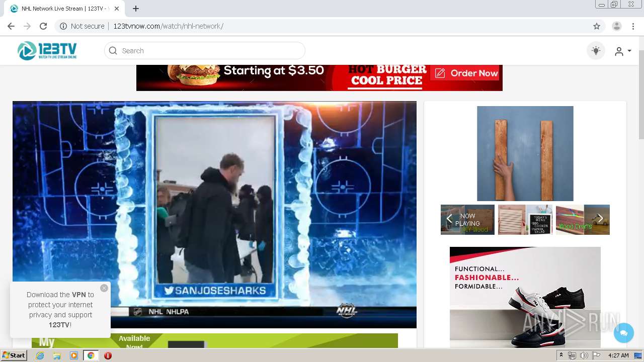The width and height of the screenshot is (644, 362).
Task: Open the chat bubble widget
Action: (624, 333)
